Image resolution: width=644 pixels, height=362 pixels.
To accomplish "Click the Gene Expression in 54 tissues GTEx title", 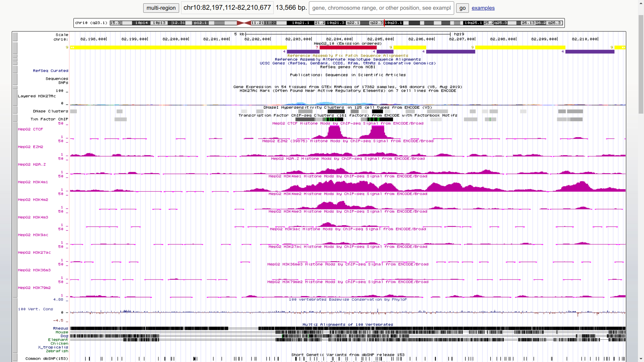I will tap(348, 87).
